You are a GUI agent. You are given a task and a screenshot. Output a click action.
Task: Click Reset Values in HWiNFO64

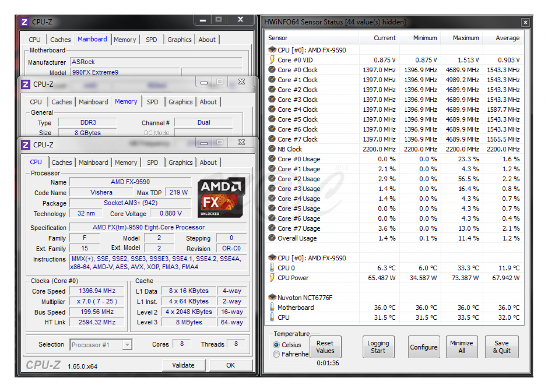(x=325, y=347)
